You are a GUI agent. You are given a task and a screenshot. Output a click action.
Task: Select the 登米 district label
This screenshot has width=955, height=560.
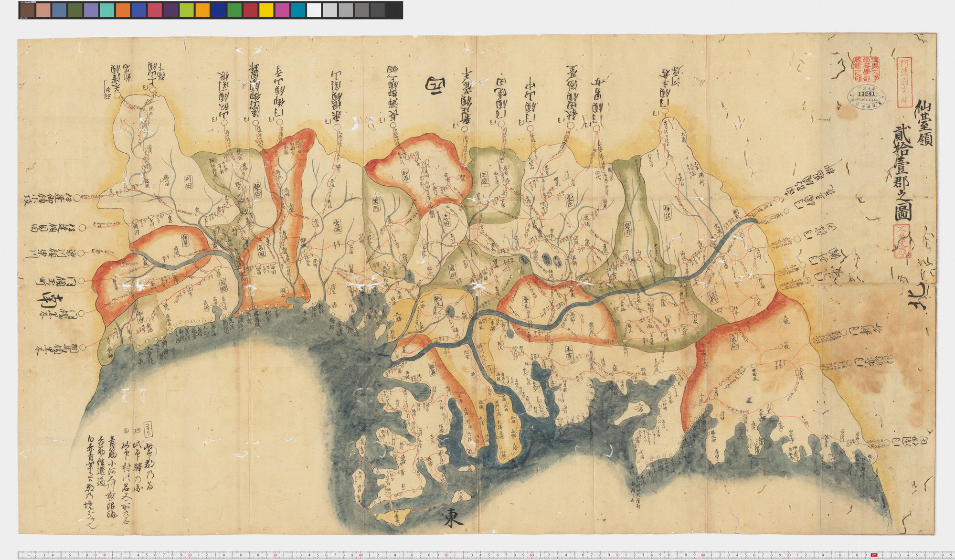(x=527, y=303)
